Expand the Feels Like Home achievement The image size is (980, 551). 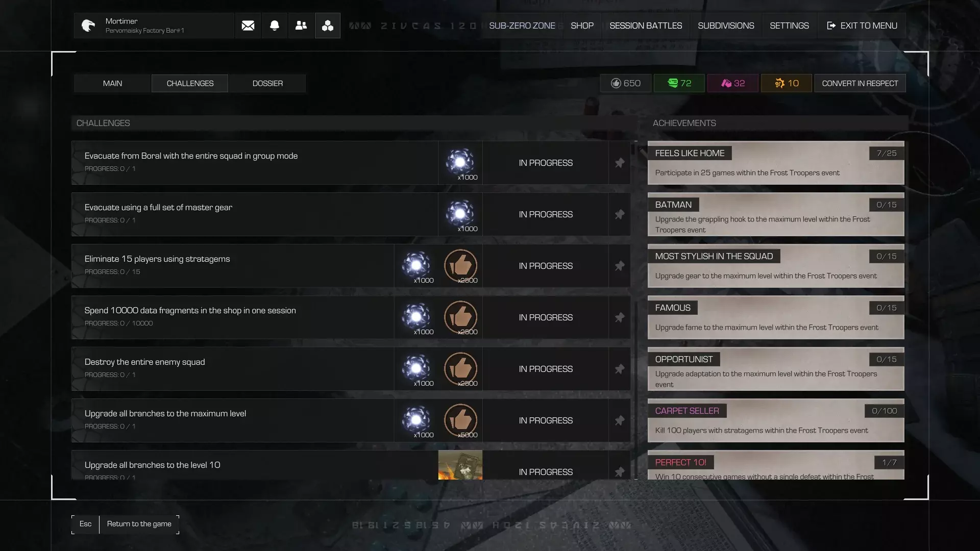click(776, 163)
